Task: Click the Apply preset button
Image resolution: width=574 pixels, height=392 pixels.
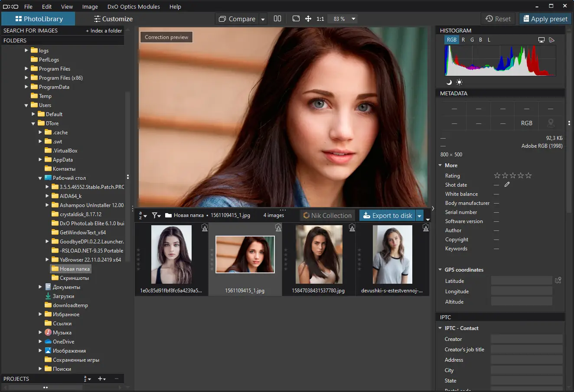Action: [x=545, y=19]
